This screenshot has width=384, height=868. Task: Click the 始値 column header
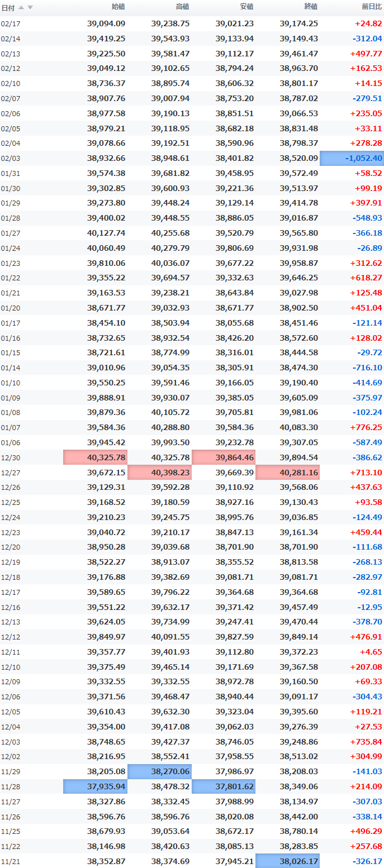coord(118,7)
